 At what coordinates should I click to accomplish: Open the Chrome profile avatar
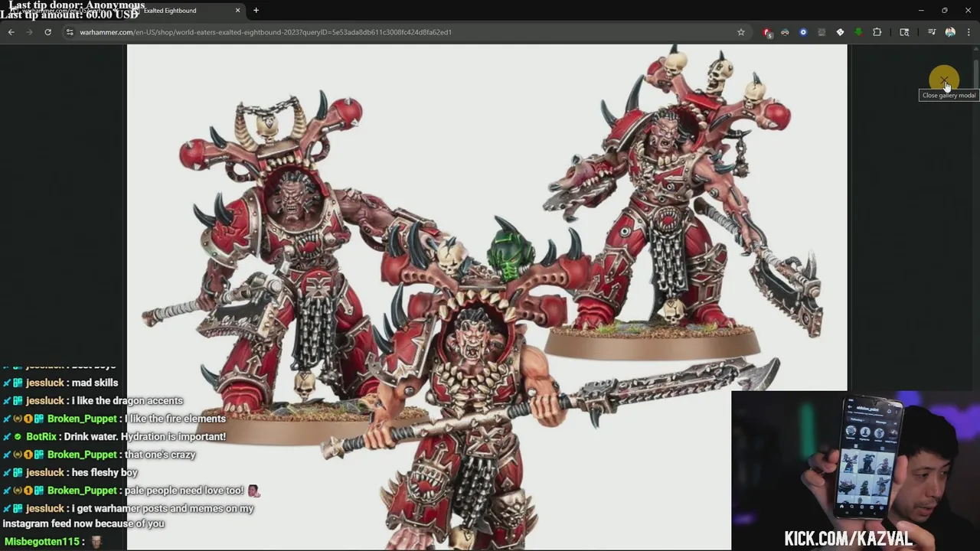coord(950,32)
